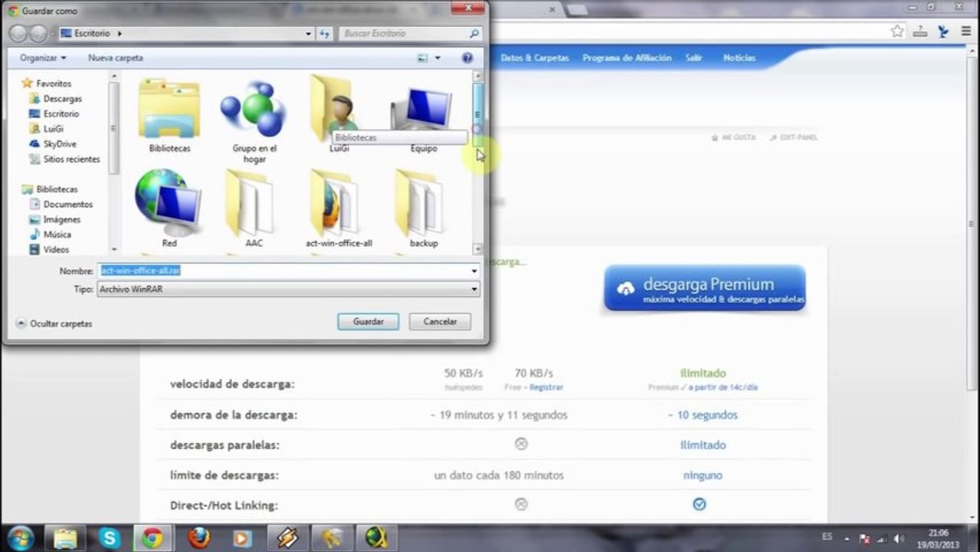Screen dimensions: 980x552
Task: Go forward with the dialog's forward arrow
Action: 38,34
